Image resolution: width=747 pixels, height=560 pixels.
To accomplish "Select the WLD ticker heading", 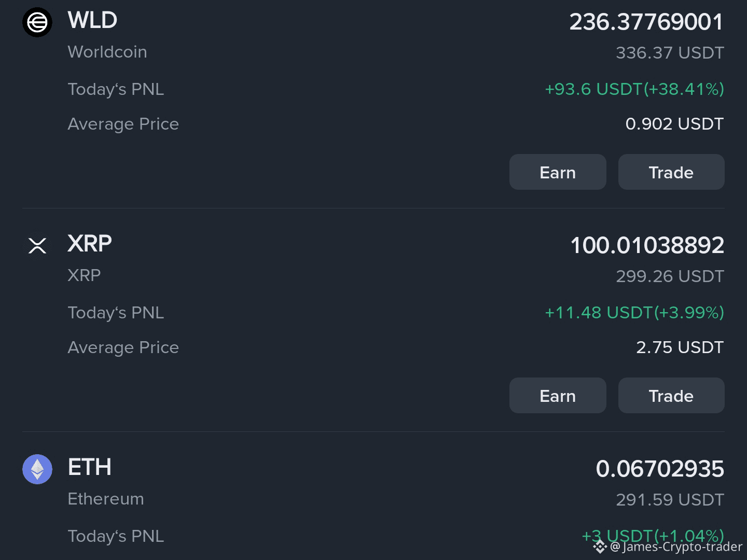I will (x=92, y=20).
